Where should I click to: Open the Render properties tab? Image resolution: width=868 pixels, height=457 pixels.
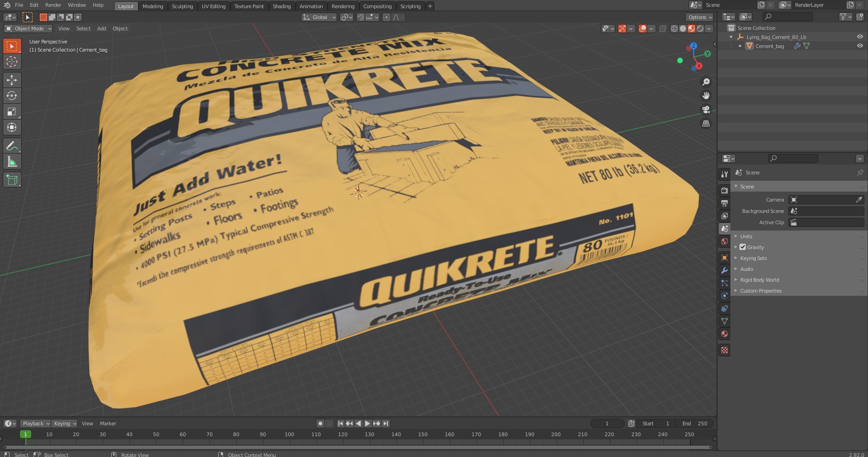tap(725, 191)
